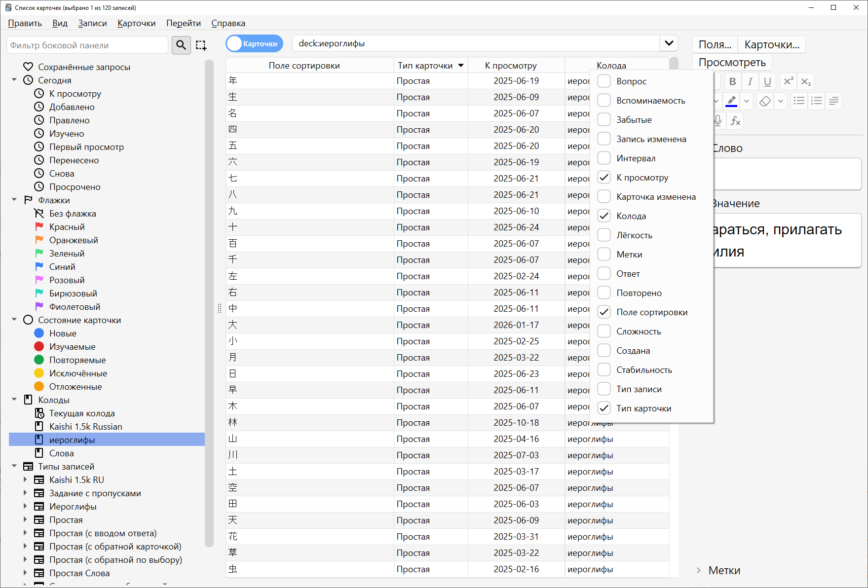Open the search query history dropdown
This screenshot has width=868, height=588.
(x=669, y=43)
